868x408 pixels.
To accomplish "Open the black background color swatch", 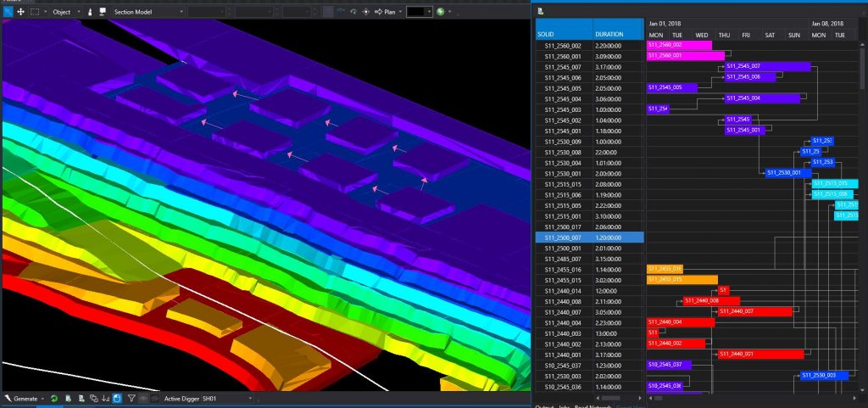I will point(418,12).
